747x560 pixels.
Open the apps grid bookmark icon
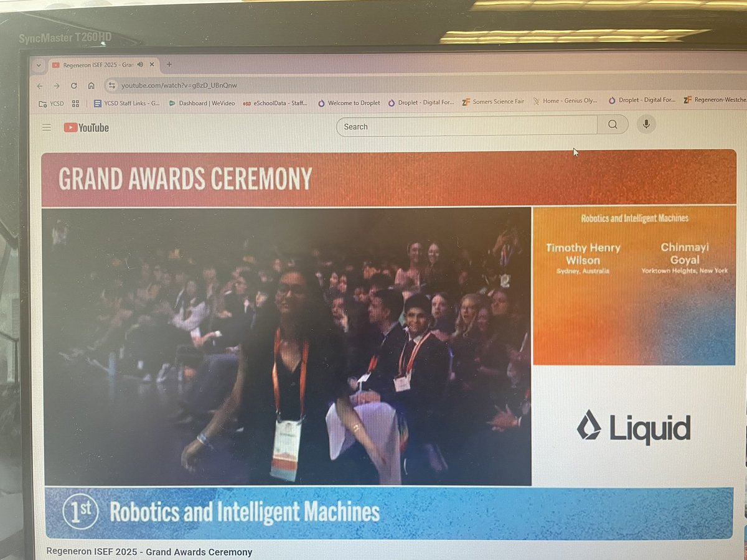click(76, 104)
